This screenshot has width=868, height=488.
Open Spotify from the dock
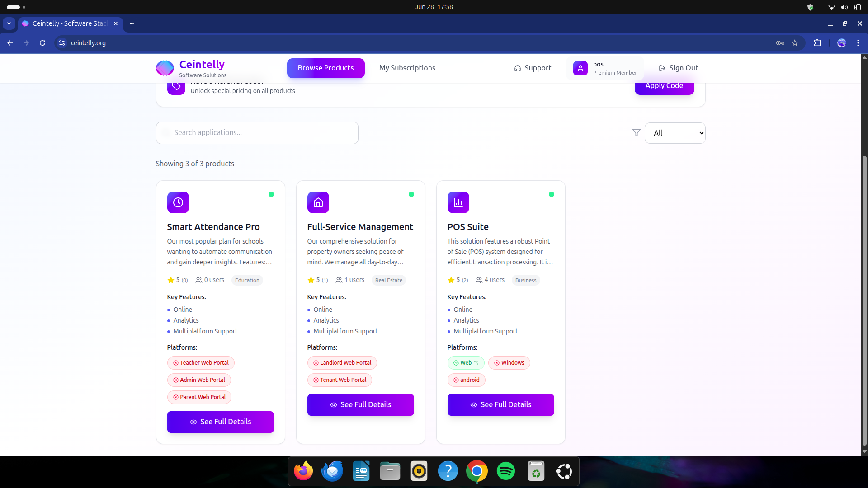click(505, 471)
